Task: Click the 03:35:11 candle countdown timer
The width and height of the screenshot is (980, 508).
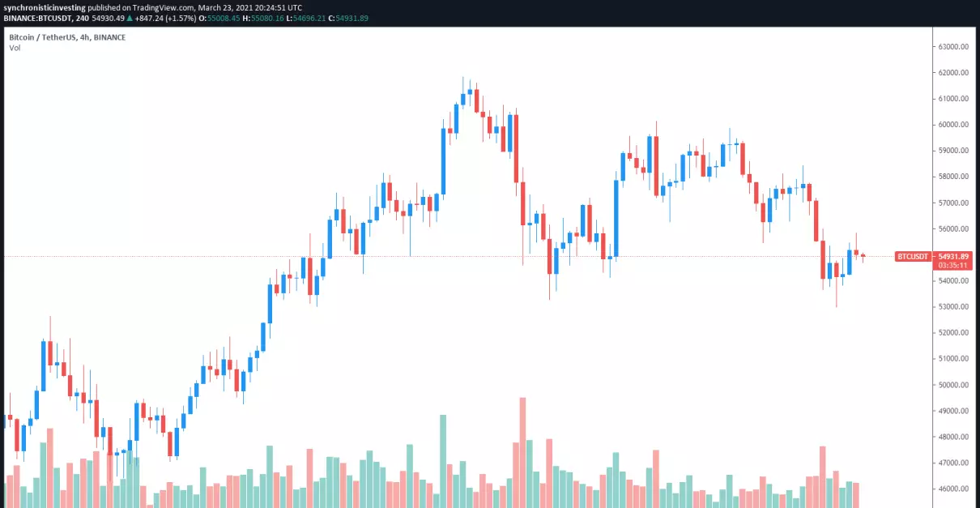Action: point(952,265)
